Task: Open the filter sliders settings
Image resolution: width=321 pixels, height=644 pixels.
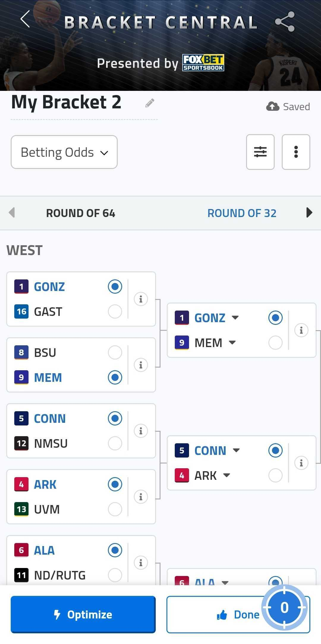Action: (260, 152)
